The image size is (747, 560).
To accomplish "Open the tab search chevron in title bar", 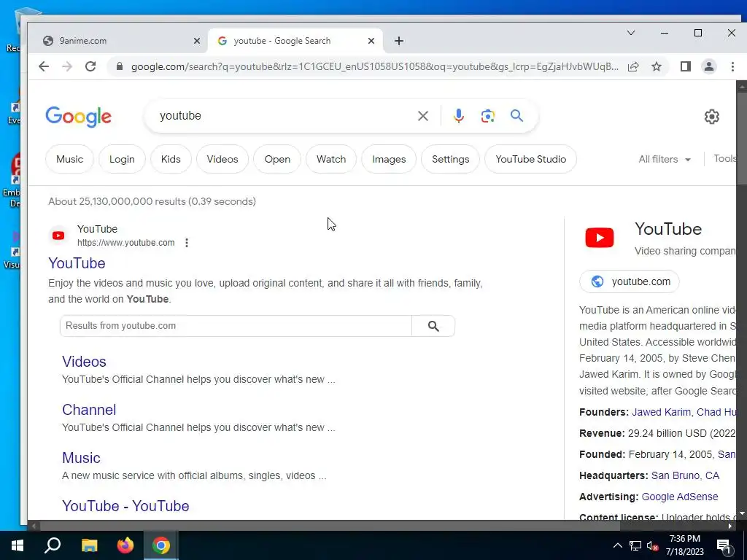I will (631, 33).
